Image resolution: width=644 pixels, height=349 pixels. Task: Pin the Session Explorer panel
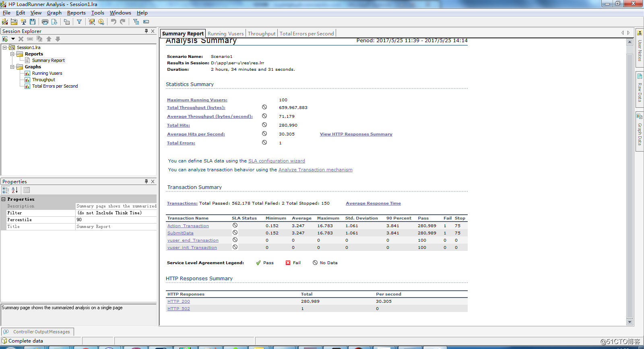(146, 31)
